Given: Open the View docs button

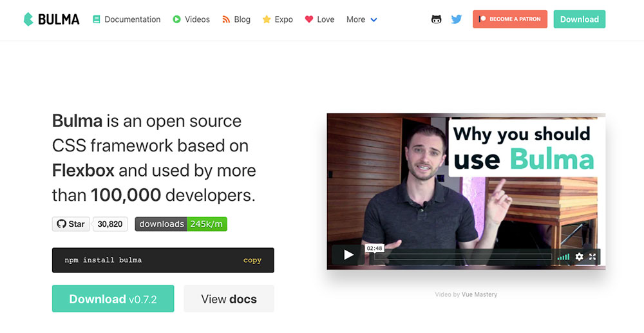Looking at the screenshot, I should click(x=229, y=299).
